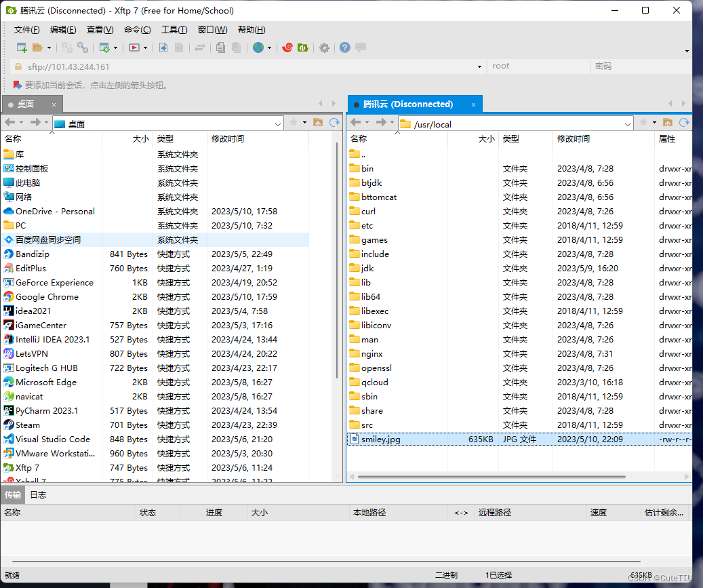Go back in the remote pane
Viewport: 703px width, 588px height.
(x=355, y=122)
